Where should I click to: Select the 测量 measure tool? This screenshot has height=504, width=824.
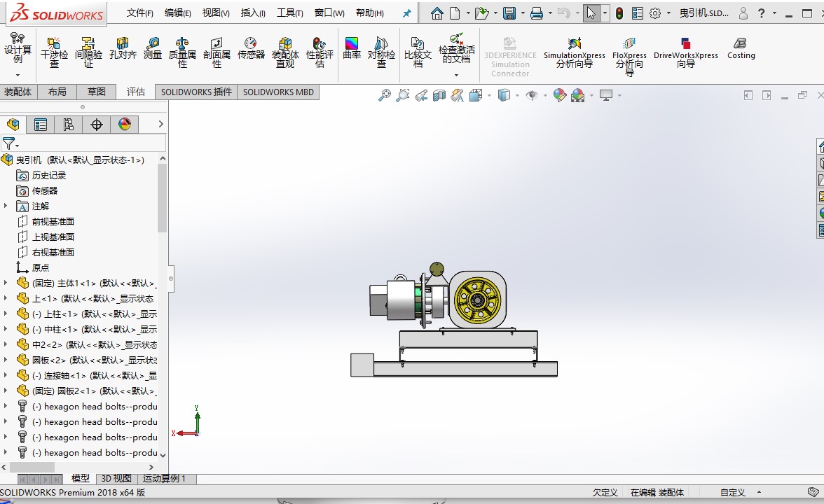click(x=153, y=48)
